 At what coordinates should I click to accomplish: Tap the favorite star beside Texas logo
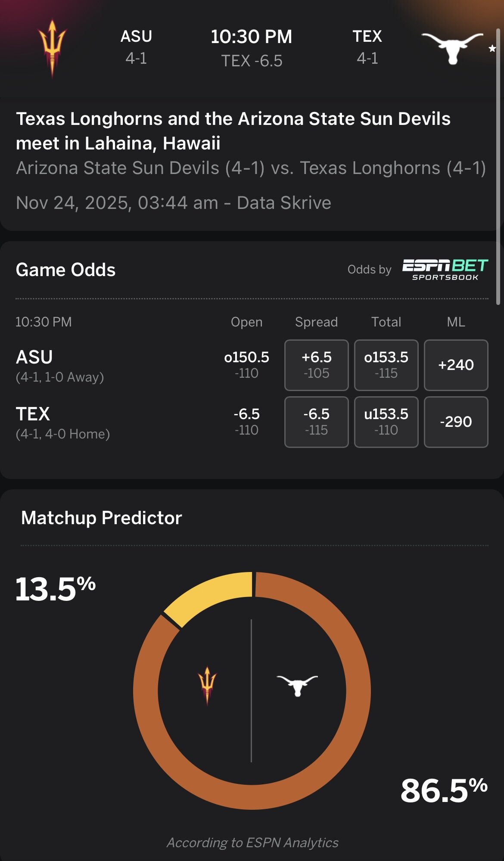coord(492,48)
